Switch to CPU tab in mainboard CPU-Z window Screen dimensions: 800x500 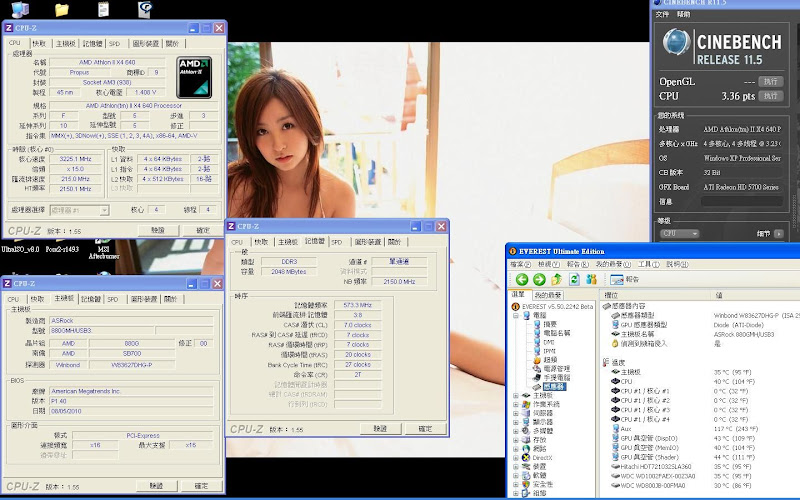coord(13,299)
